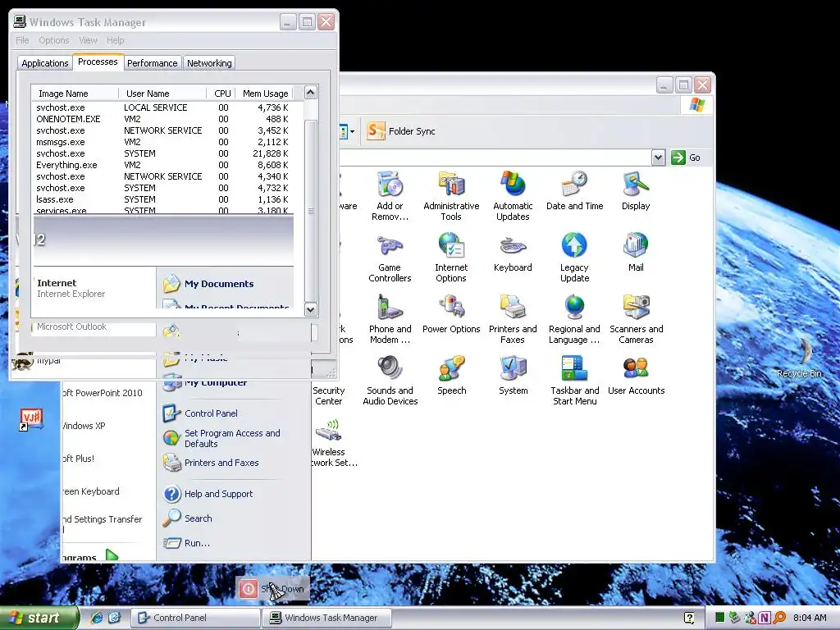
Task: Click Shut Down button
Action: (x=272, y=589)
